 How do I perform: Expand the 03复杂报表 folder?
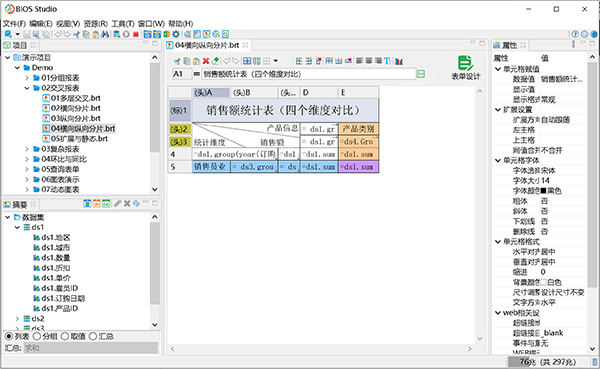(27, 149)
